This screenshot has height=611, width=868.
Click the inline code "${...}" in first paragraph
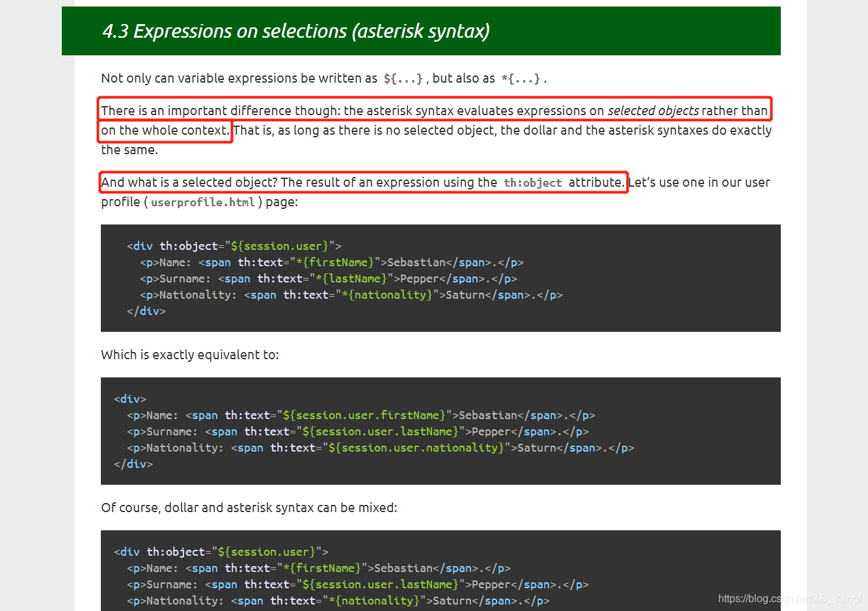pyautogui.click(x=403, y=79)
